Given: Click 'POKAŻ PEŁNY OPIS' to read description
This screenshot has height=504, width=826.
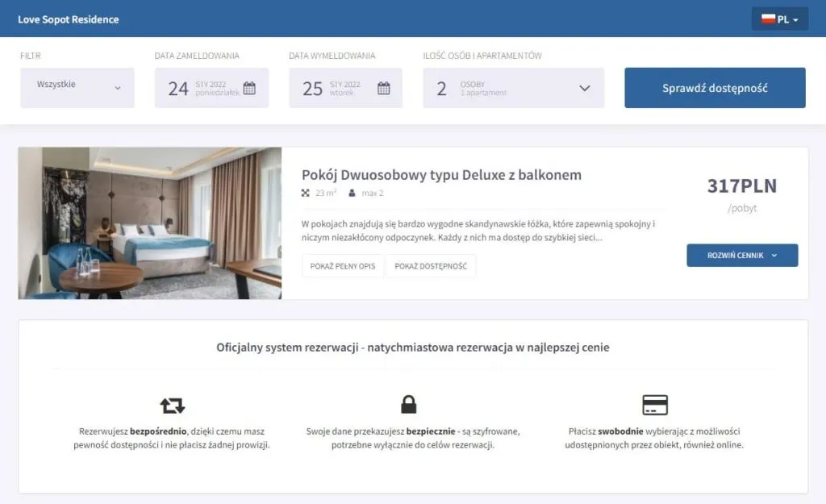Looking at the screenshot, I should tap(342, 265).
